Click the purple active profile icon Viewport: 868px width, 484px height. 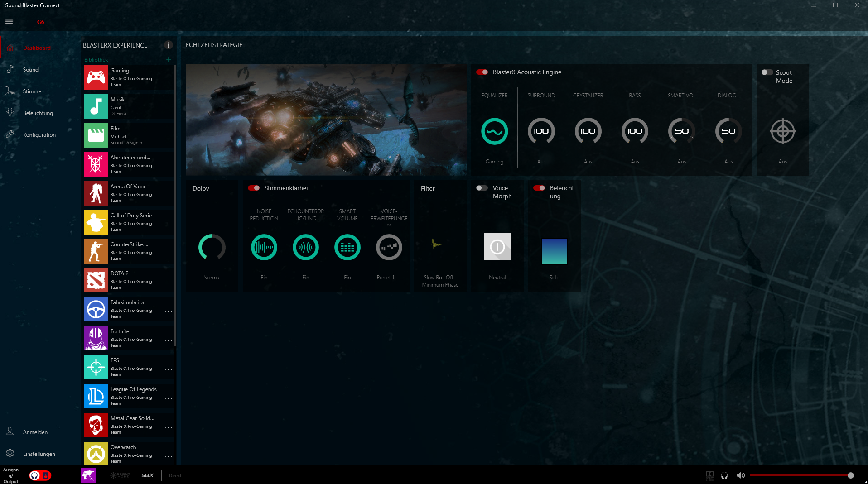[x=88, y=475]
